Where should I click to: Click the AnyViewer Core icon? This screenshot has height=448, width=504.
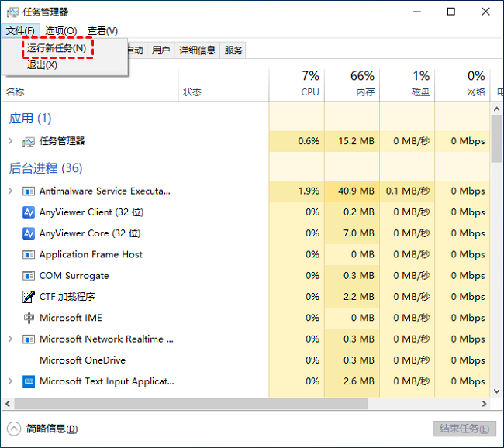[x=29, y=233]
